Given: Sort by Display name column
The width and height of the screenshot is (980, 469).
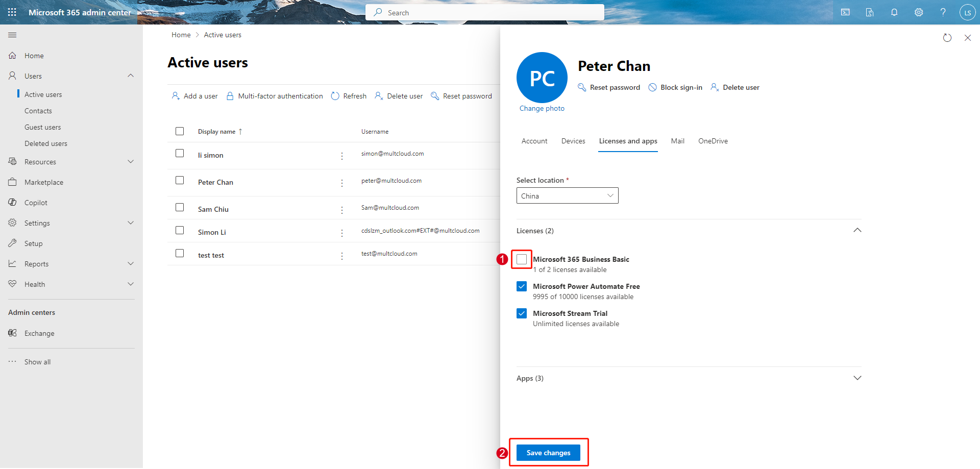Looking at the screenshot, I should point(220,132).
